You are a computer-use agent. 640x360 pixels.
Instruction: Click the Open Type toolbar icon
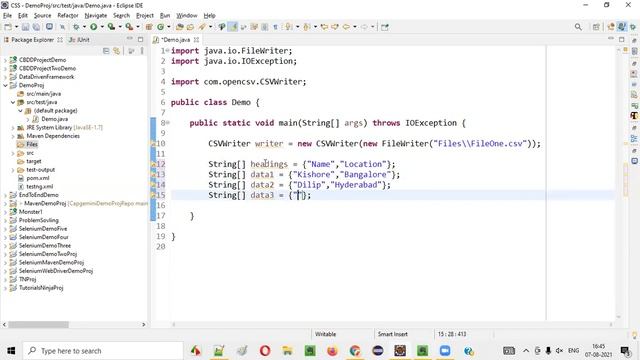coord(180,27)
